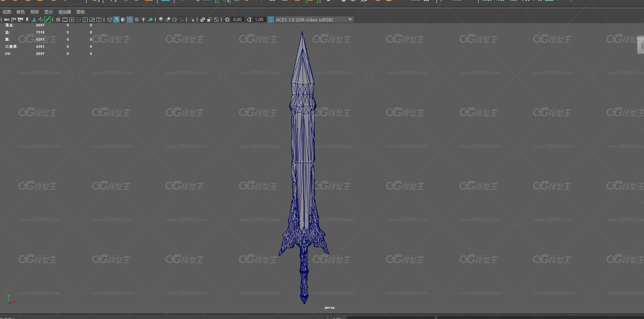Open the 面板 panel menu
The height and width of the screenshot is (319, 644).
coord(81,12)
